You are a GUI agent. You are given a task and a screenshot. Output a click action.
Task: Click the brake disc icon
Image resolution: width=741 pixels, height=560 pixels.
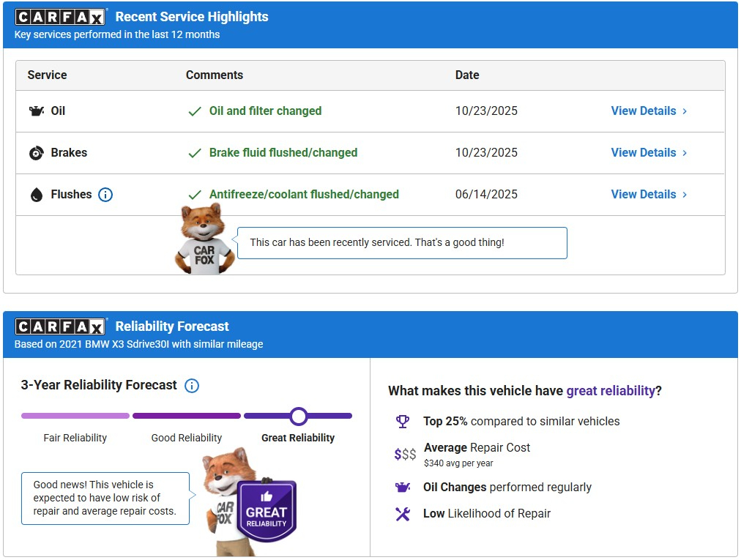(x=36, y=153)
